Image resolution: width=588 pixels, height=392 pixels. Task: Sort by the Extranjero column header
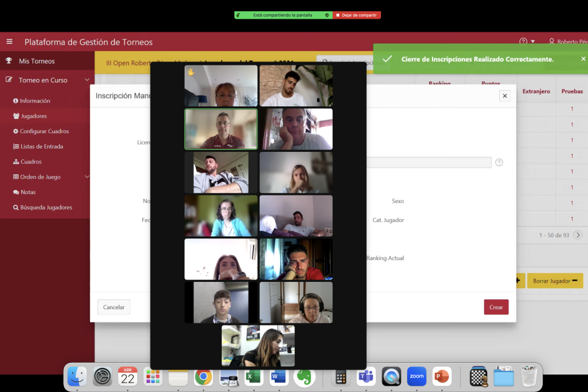pos(536,91)
